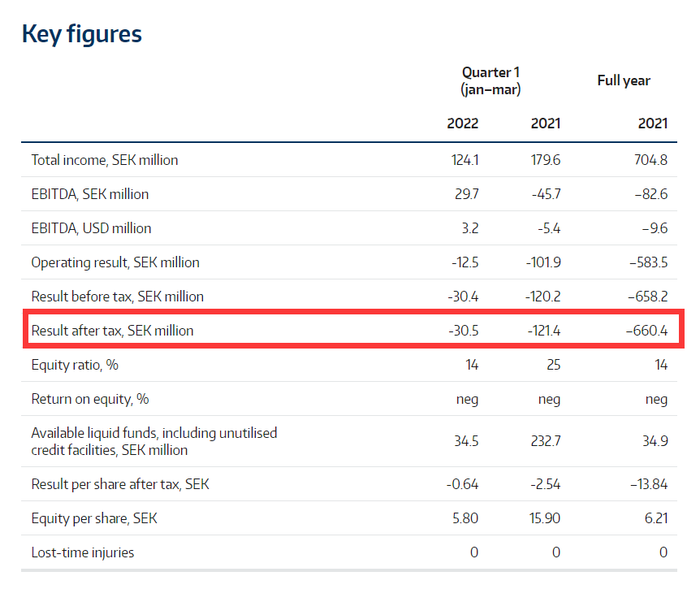
Task: Click the Full year column header
Action: tap(624, 80)
